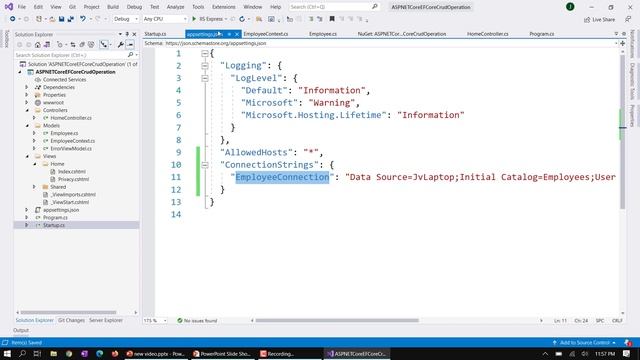Screen dimensions: 640x360
Task: Click the Search (Ctrl+Q) input field
Action: [334, 7]
